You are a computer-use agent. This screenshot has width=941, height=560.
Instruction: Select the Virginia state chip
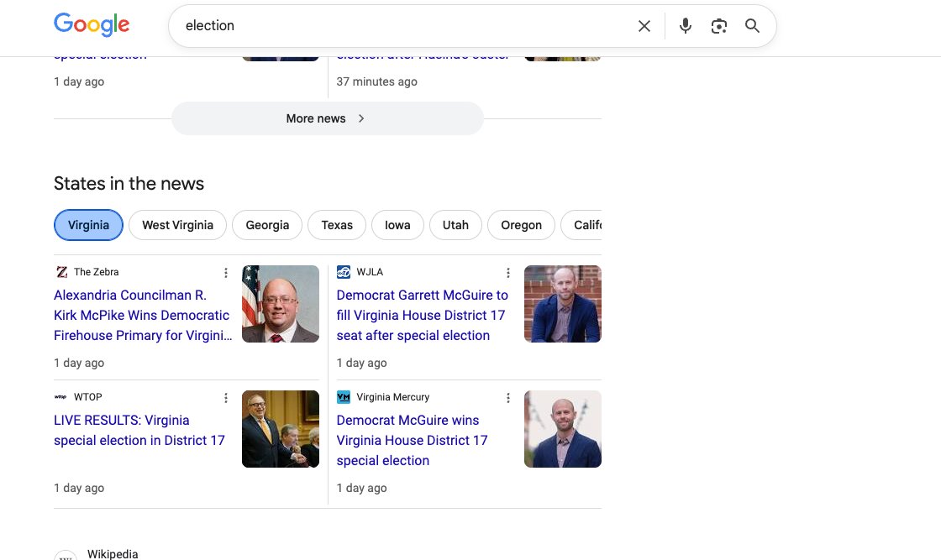coord(88,225)
